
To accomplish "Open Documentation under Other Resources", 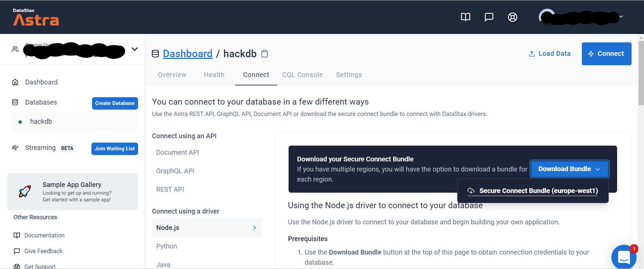I will pos(44,235).
